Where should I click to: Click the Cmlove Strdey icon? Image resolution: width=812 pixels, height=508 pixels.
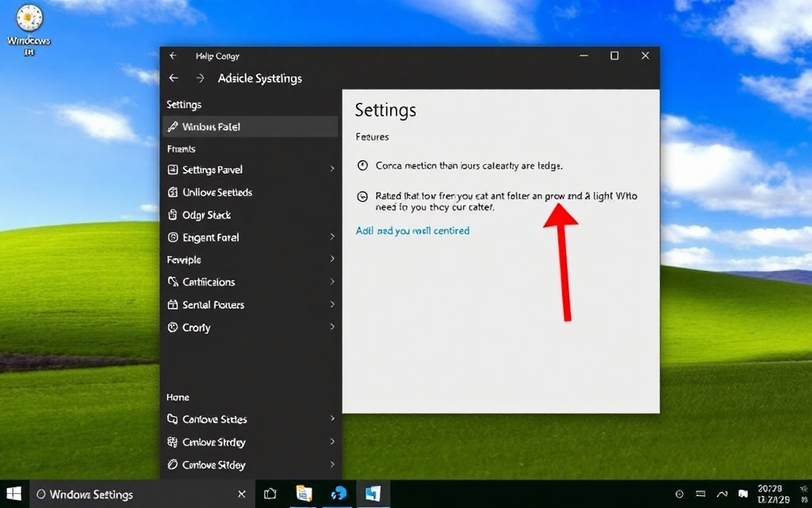pos(172,442)
